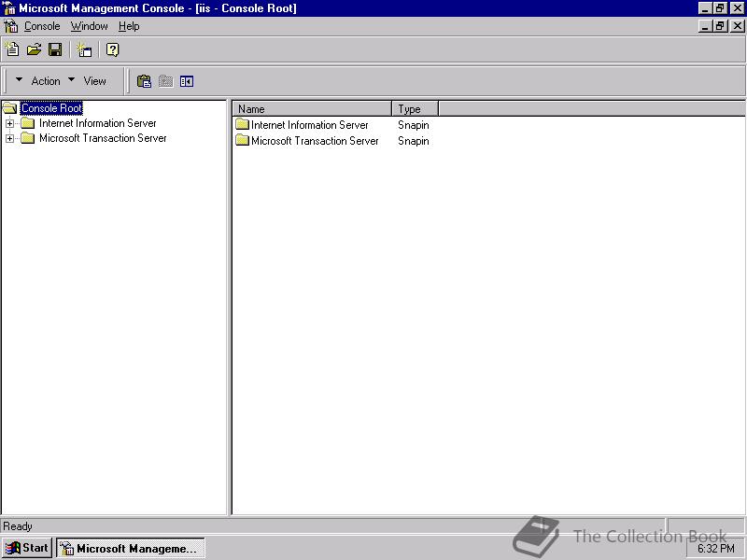Sort by the Name column header

coord(312,109)
